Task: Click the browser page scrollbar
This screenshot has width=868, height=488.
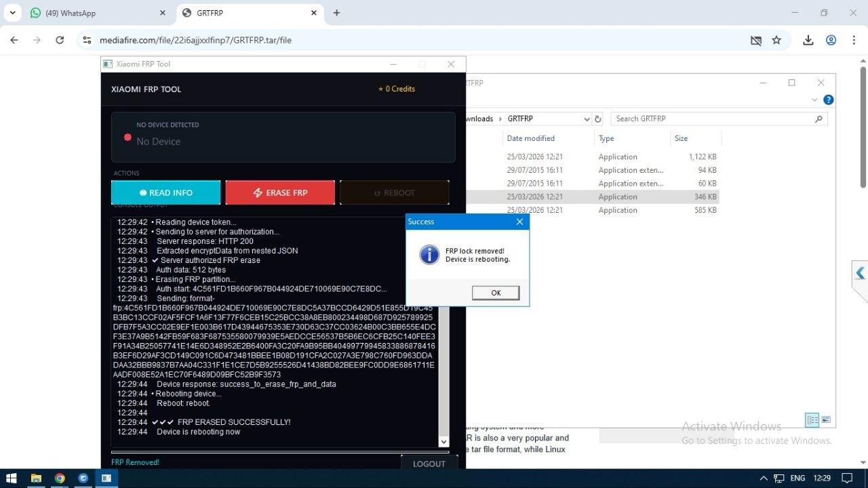Action: [x=863, y=129]
